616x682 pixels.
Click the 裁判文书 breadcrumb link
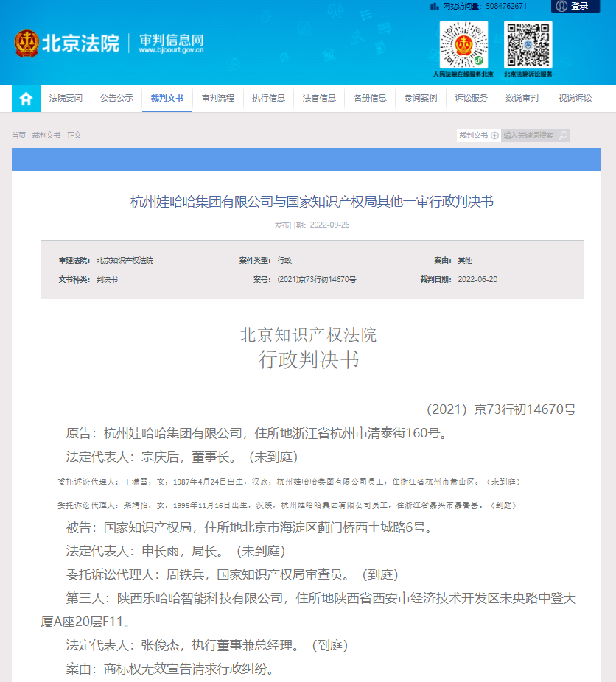pos(46,136)
